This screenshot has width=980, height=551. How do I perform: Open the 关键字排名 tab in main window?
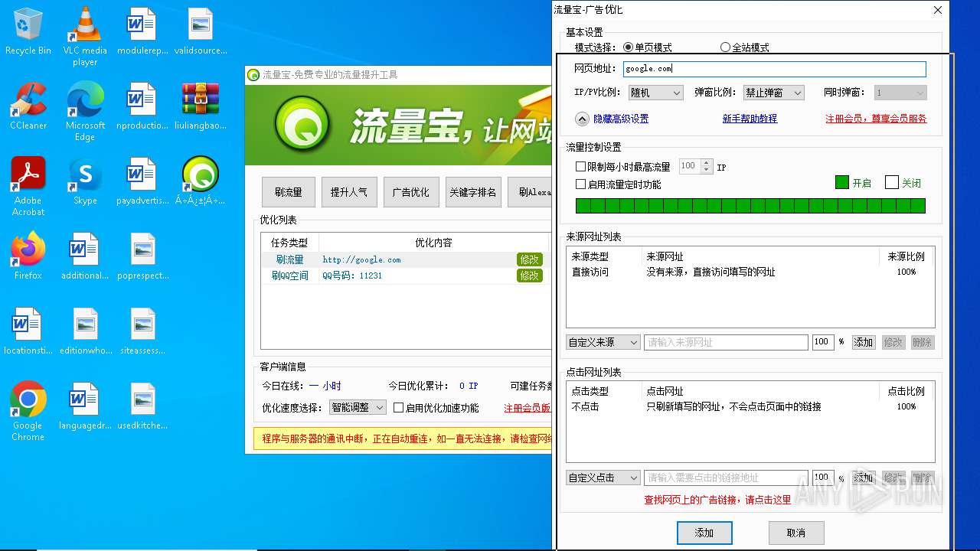coord(473,192)
